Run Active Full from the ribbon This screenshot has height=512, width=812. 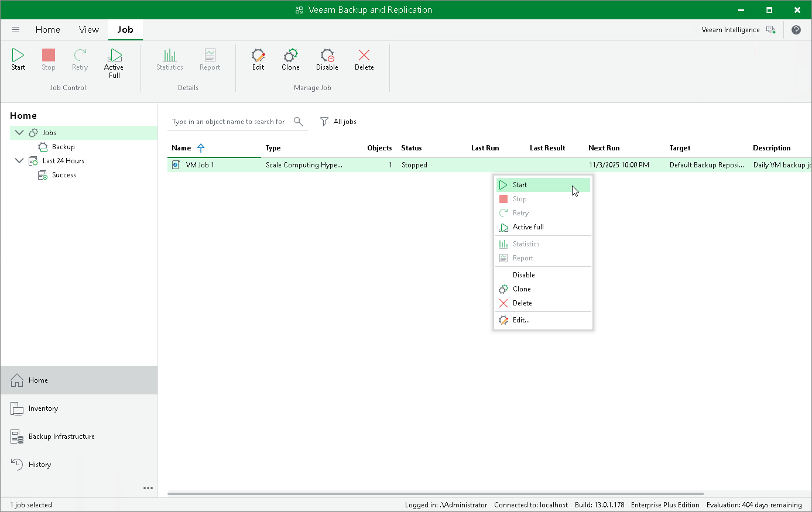coord(114,63)
